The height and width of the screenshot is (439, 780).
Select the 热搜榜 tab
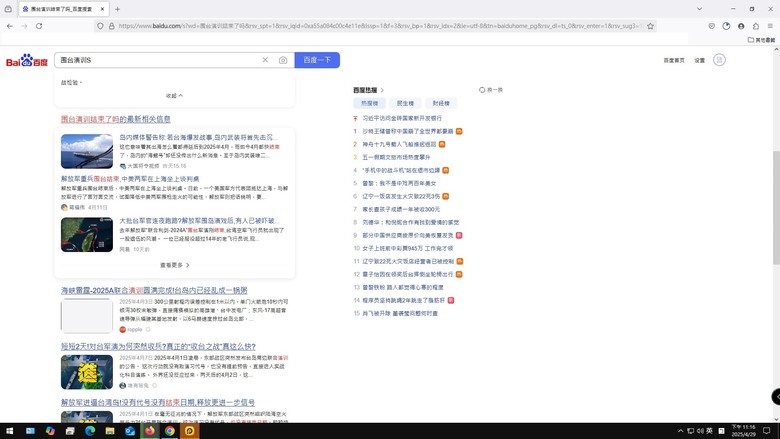point(370,103)
